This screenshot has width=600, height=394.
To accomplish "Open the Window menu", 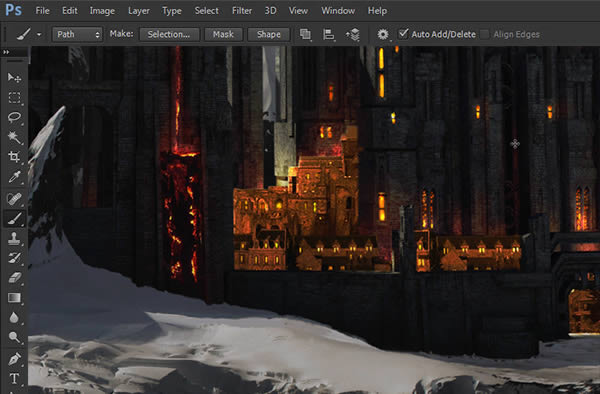I will tap(338, 11).
